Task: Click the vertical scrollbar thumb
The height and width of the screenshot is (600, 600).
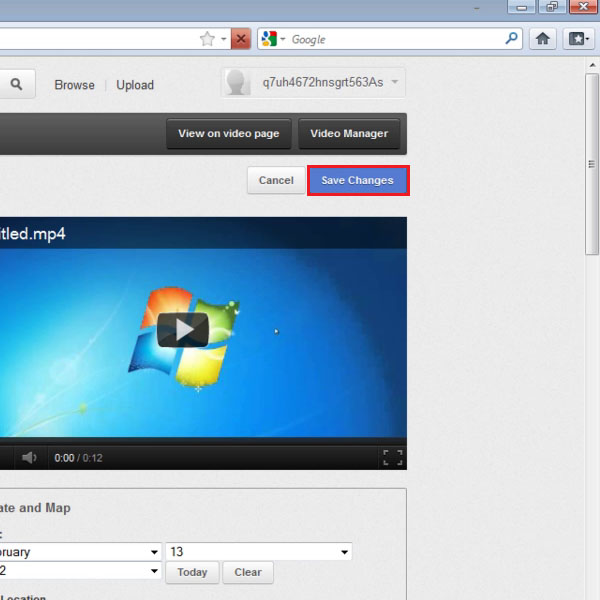Action: pyautogui.click(x=592, y=164)
